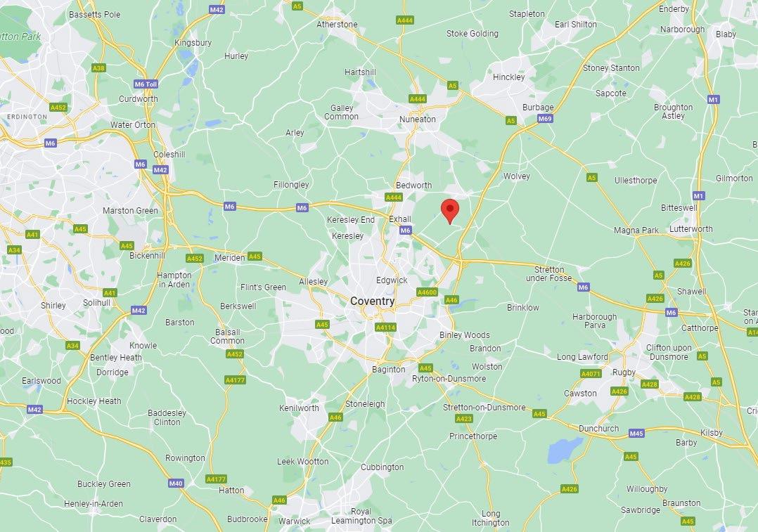Screen dimensions: 758x532
Task: Click the M6 Toll road shield
Action: pyautogui.click(x=146, y=84)
